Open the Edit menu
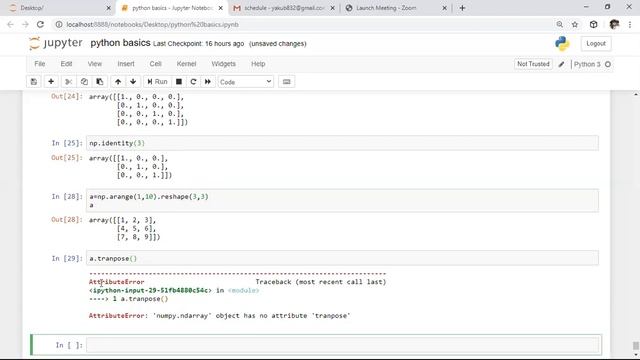The image size is (640, 360). click(x=66, y=64)
